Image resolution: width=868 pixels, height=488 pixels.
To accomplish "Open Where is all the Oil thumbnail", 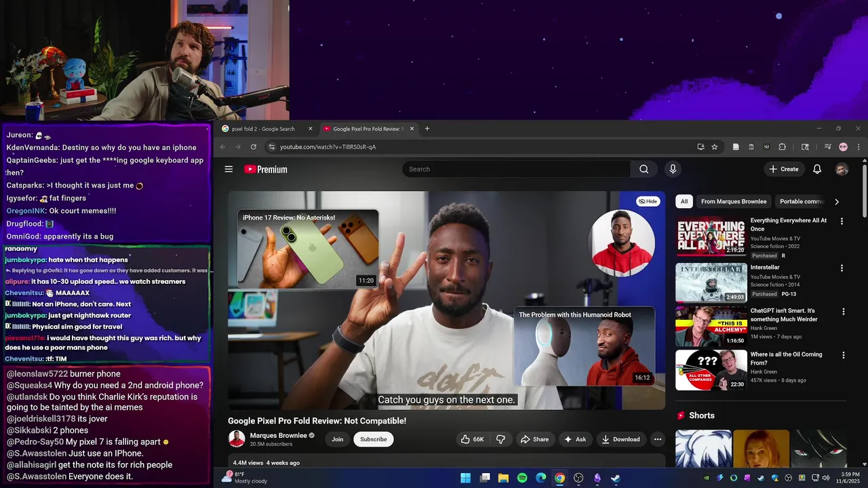I will pos(711,370).
